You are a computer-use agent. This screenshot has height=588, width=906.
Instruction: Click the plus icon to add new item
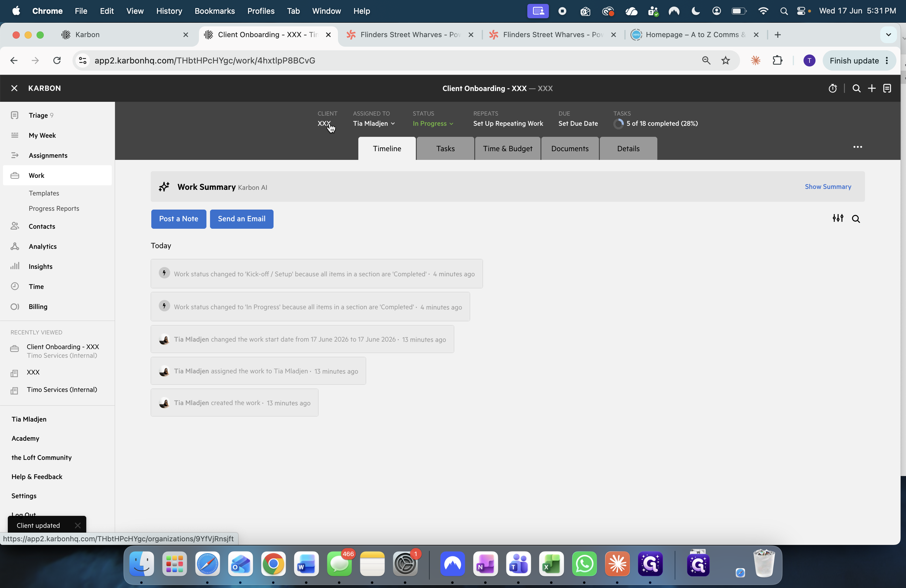click(x=872, y=88)
